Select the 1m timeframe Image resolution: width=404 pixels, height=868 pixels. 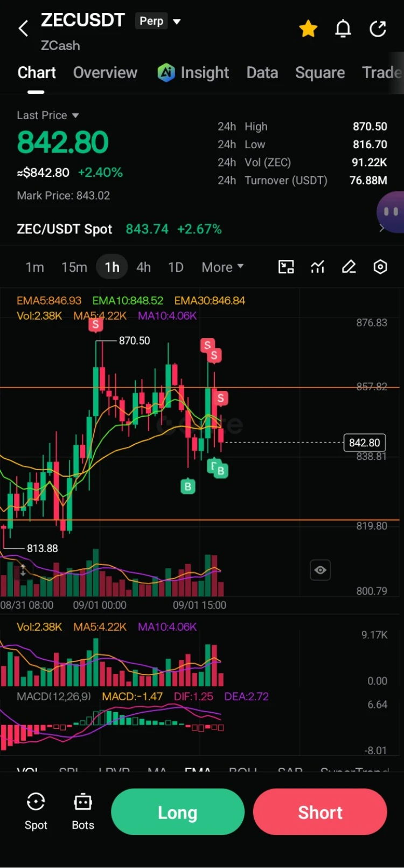point(35,267)
